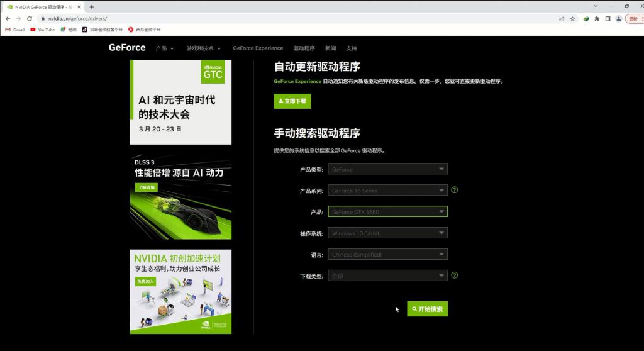Open the 地图 maps bookmark
The width and height of the screenshot is (644, 351).
coord(69,30)
